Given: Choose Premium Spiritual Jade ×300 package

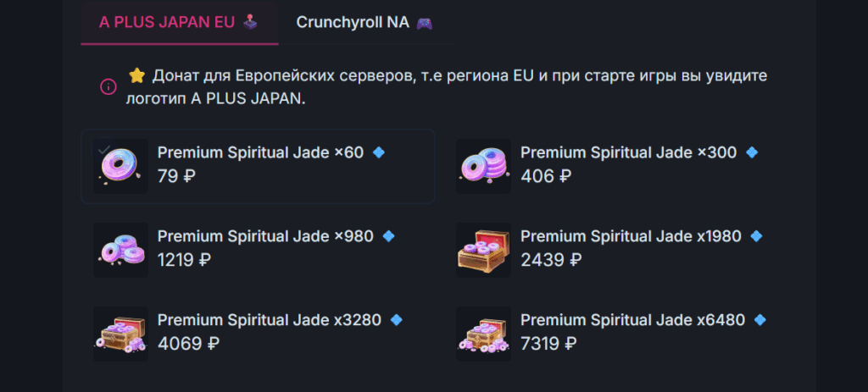Looking at the screenshot, I should (x=628, y=152).
